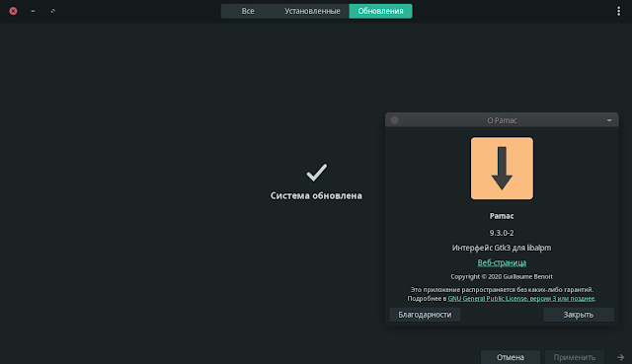
Task: Switch to the Установленные tab
Action: coord(312,11)
